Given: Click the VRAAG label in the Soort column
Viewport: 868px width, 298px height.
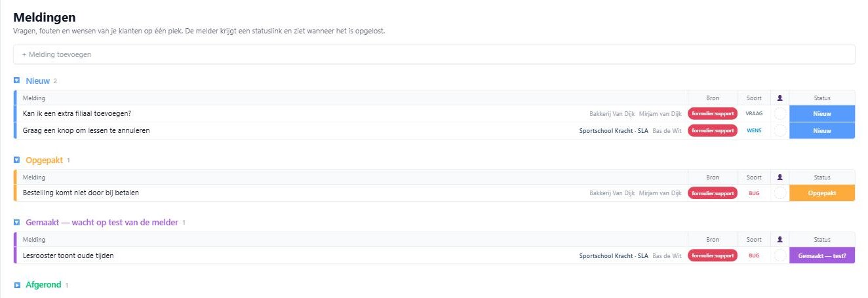Looking at the screenshot, I should [754, 113].
